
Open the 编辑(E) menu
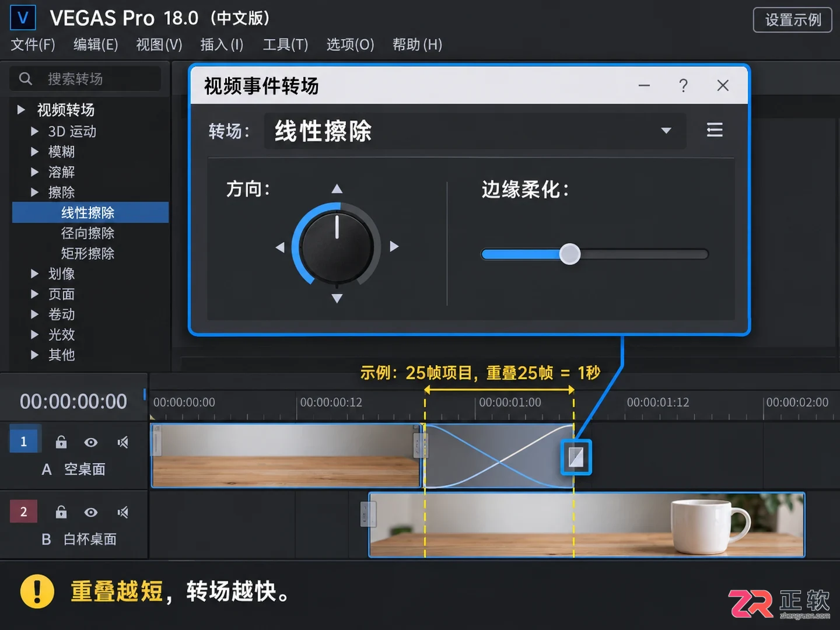click(x=96, y=44)
